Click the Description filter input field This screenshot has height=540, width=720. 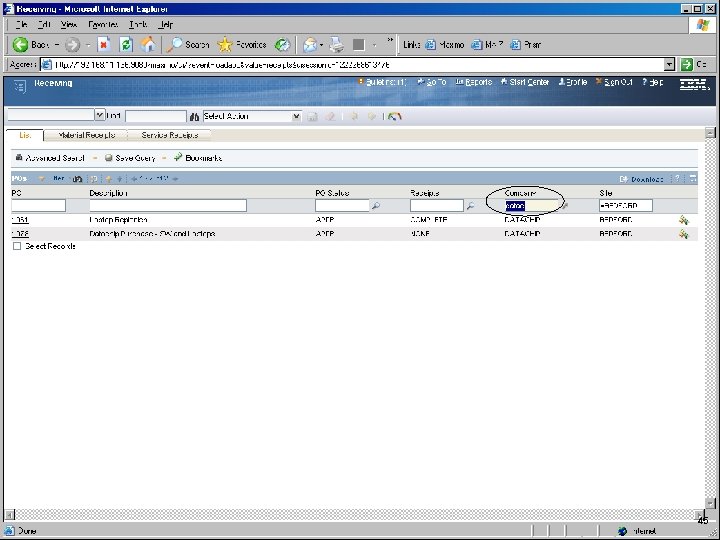pyautogui.click(x=168, y=205)
